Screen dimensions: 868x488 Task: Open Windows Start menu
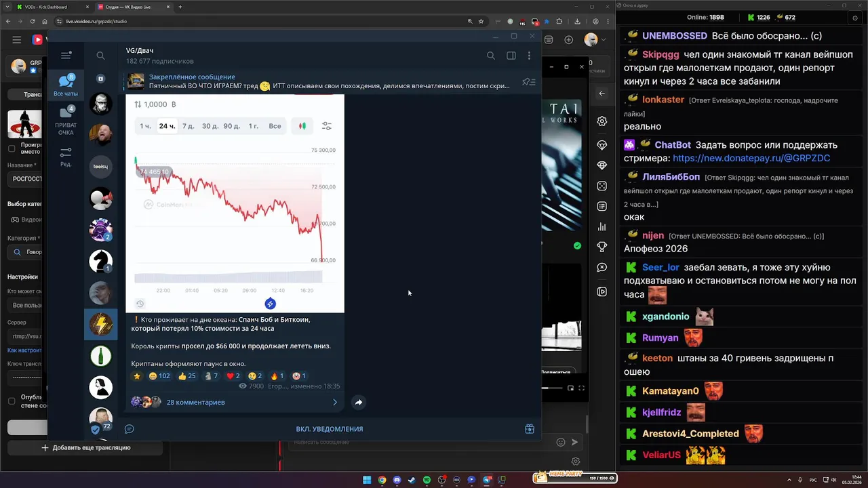(x=367, y=480)
